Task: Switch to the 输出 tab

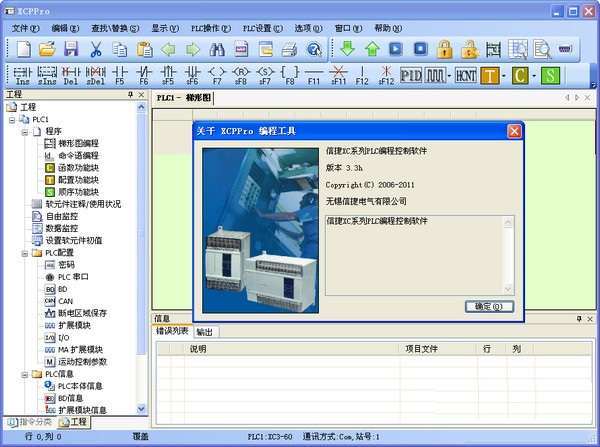Action: point(205,332)
